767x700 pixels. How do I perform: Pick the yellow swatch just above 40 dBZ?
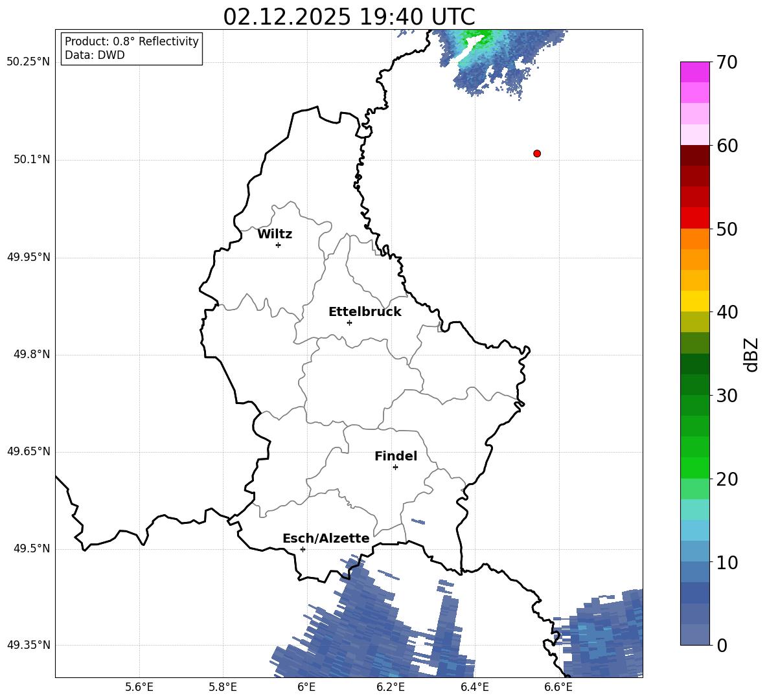pos(695,301)
